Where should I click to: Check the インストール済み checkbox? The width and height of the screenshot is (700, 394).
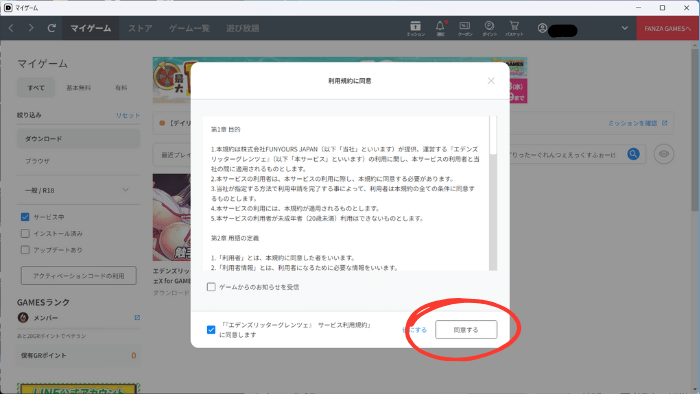point(25,233)
